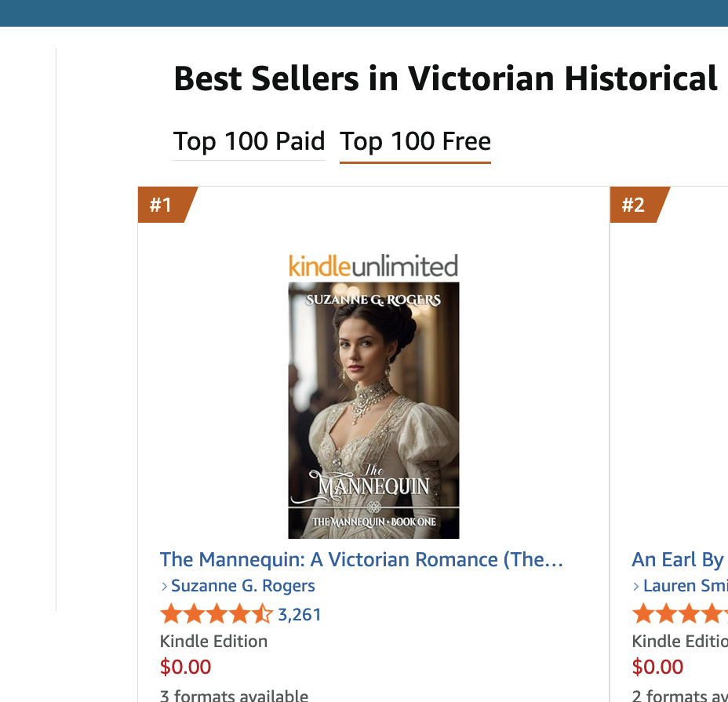Click The Mannequin's $0.00 price

coord(186,667)
